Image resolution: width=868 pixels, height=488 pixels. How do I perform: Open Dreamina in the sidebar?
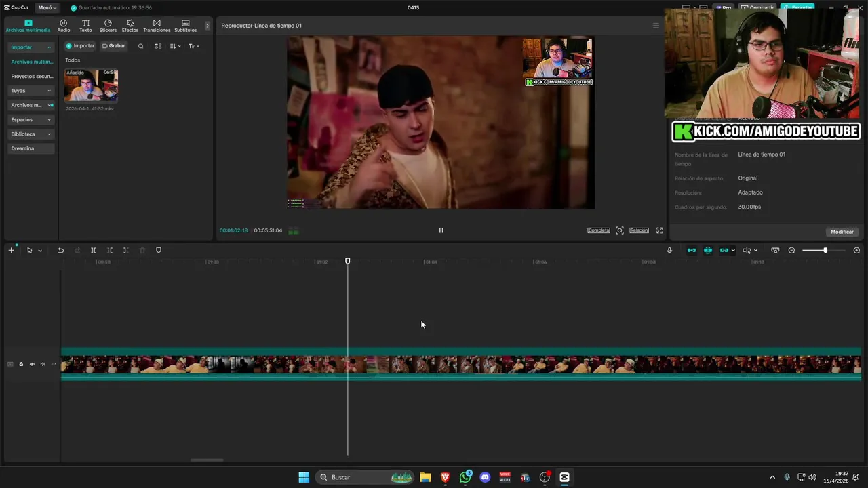coord(31,148)
